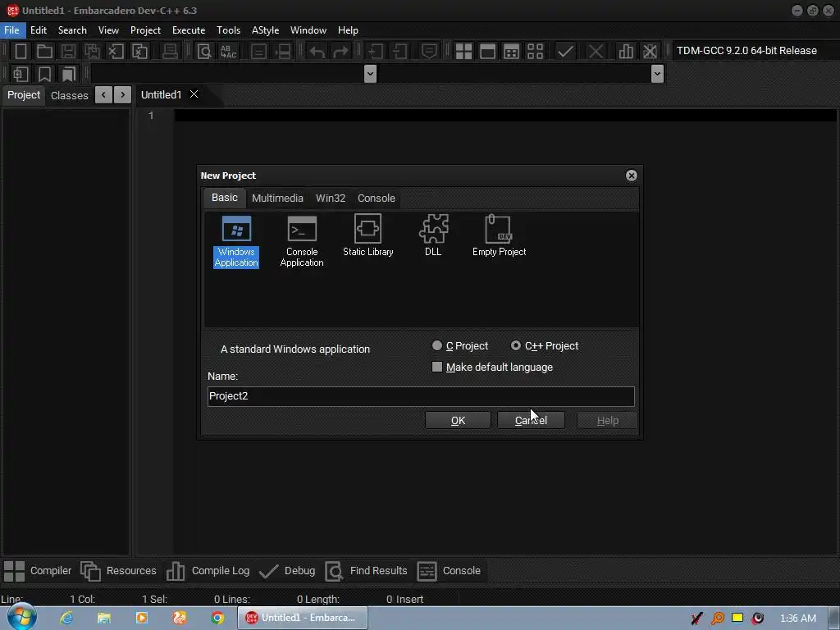Open the Debug bottom tab
This screenshot has width=840, height=630.
(286, 571)
